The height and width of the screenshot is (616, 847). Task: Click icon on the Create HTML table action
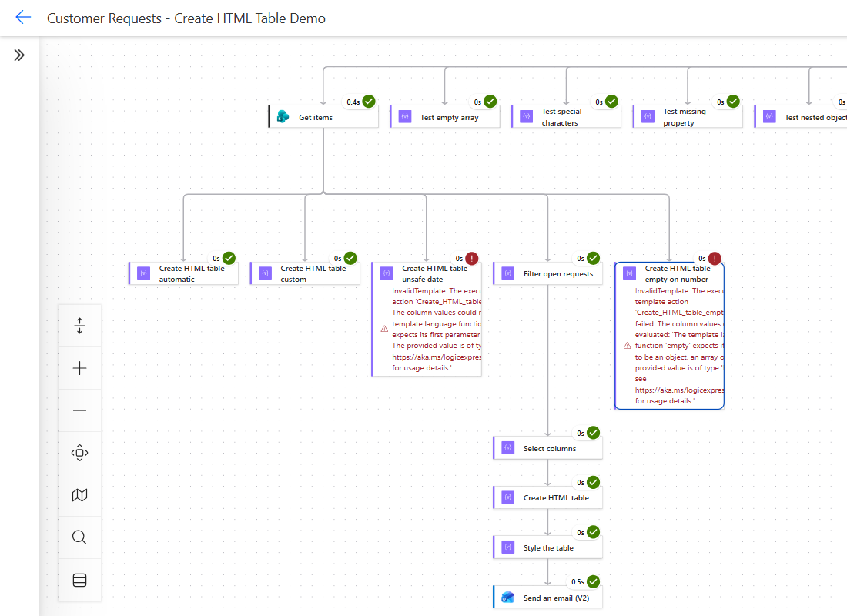[x=508, y=497]
